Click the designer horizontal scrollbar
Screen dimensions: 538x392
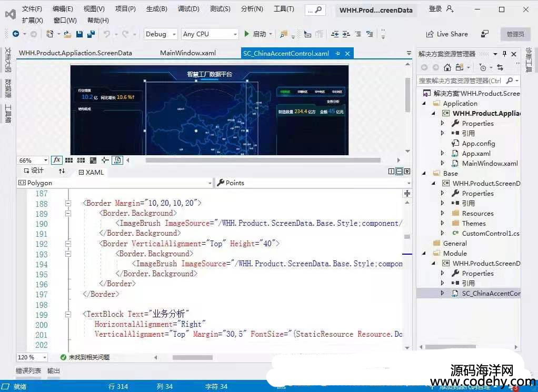click(x=263, y=160)
